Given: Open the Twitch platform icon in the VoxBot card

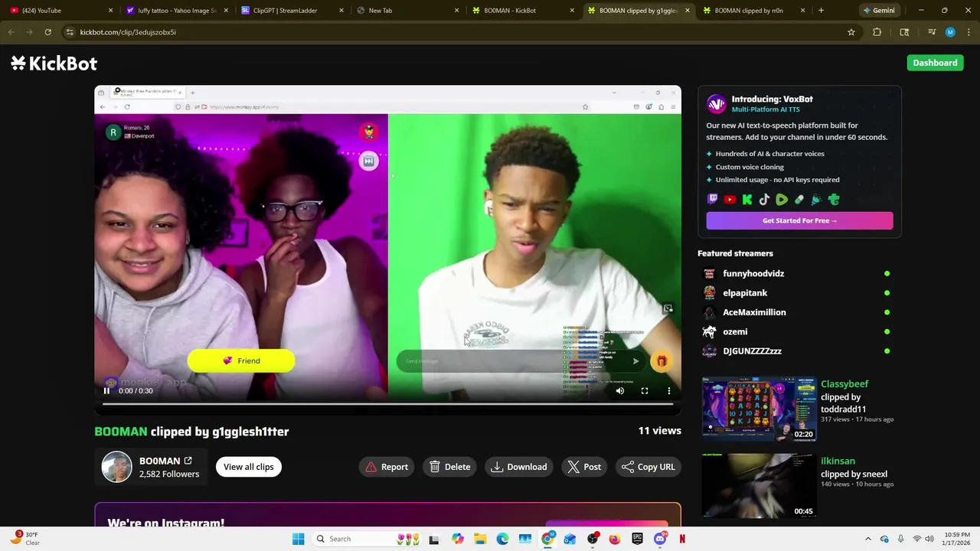Looking at the screenshot, I should pyautogui.click(x=713, y=200).
